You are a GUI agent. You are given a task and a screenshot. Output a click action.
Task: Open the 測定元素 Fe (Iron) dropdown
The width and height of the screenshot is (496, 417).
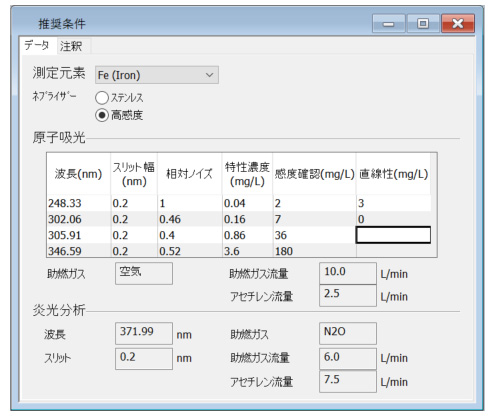[x=157, y=75]
